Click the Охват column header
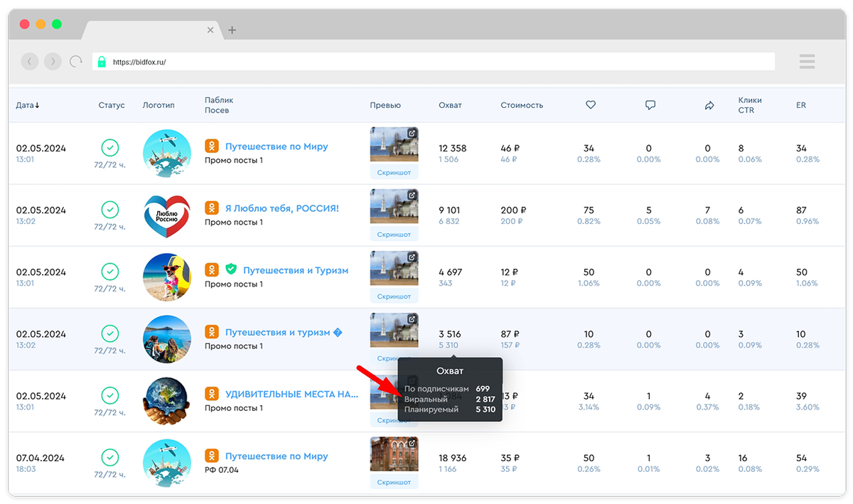 click(x=450, y=105)
